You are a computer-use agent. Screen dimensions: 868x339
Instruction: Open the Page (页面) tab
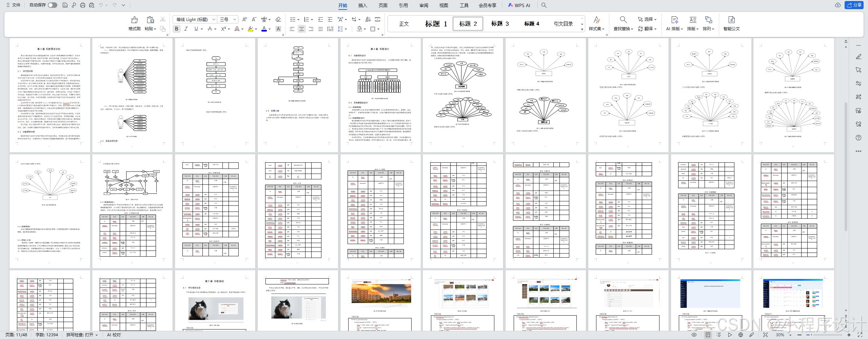pyautogui.click(x=383, y=5)
